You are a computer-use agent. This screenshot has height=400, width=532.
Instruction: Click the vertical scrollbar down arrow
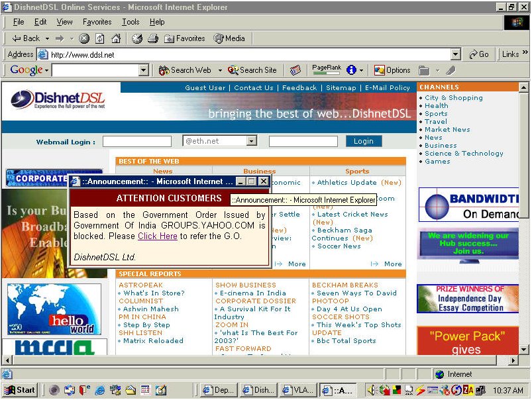click(524, 349)
